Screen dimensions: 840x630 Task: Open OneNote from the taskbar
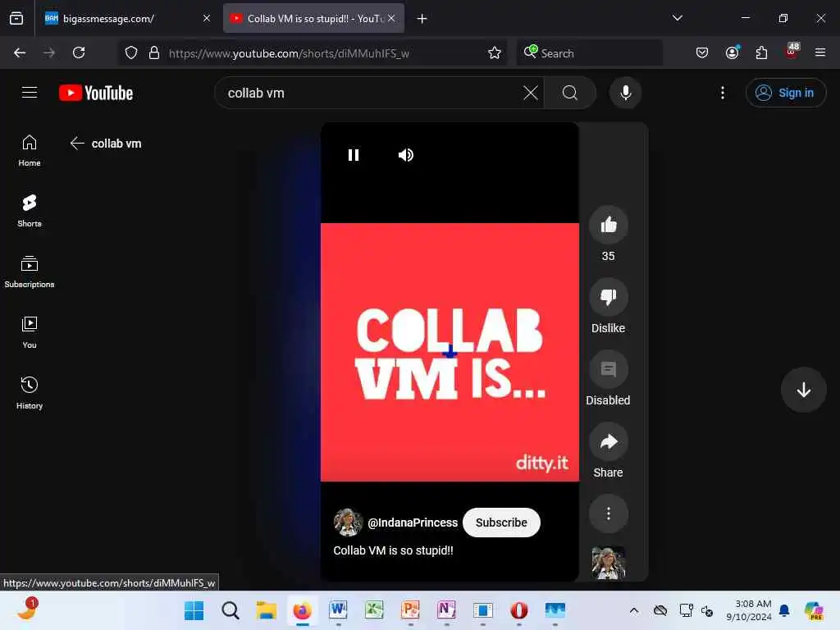pyautogui.click(x=446, y=610)
